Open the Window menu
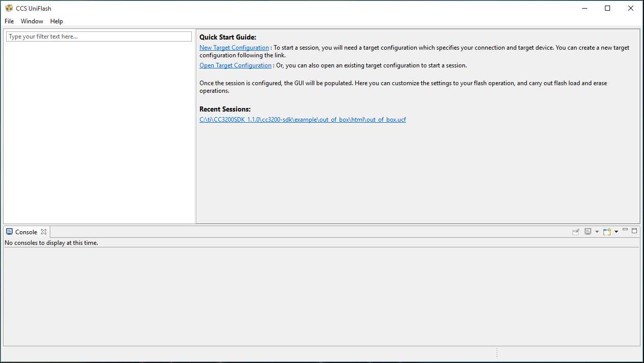 (32, 21)
